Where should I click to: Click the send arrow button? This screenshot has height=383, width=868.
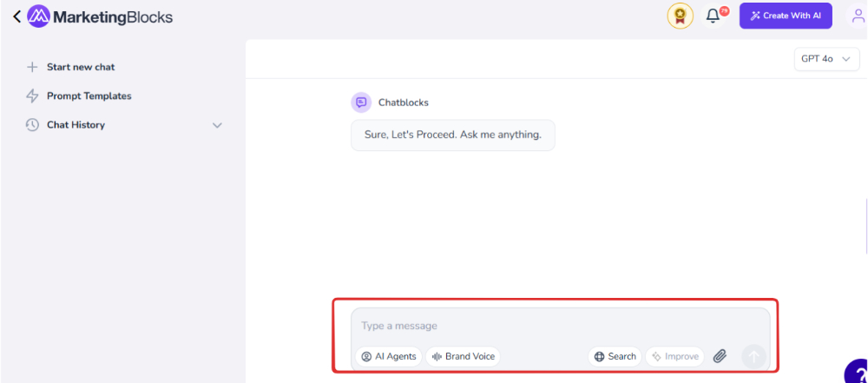753,356
